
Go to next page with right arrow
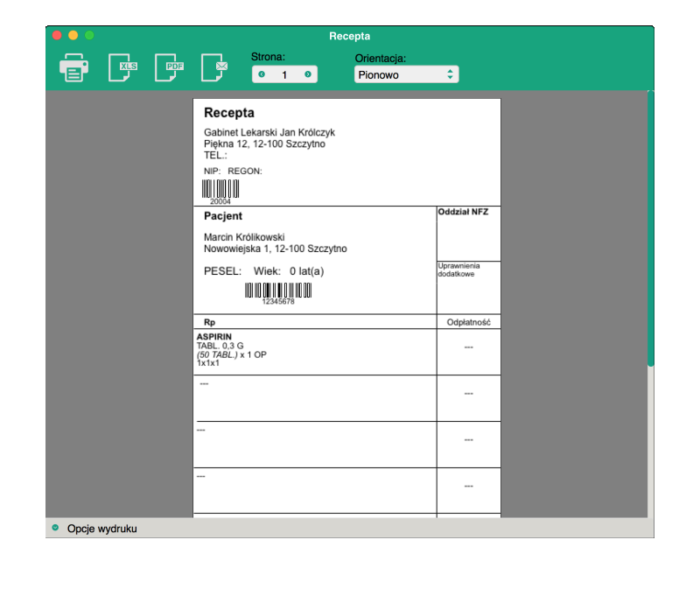(x=308, y=74)
